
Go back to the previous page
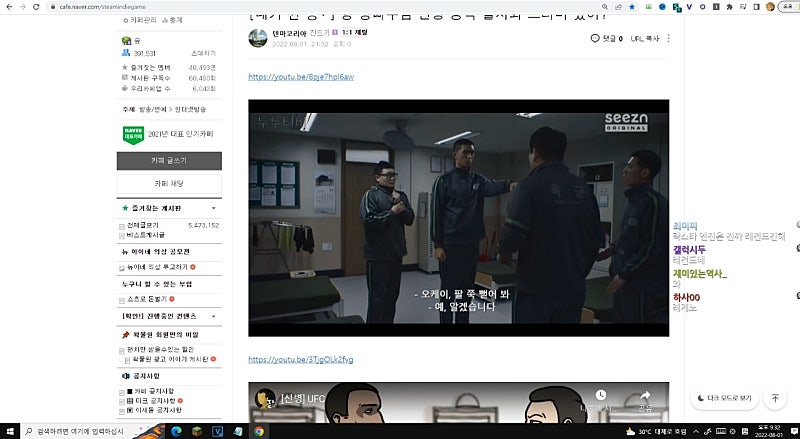pos(9,7)
